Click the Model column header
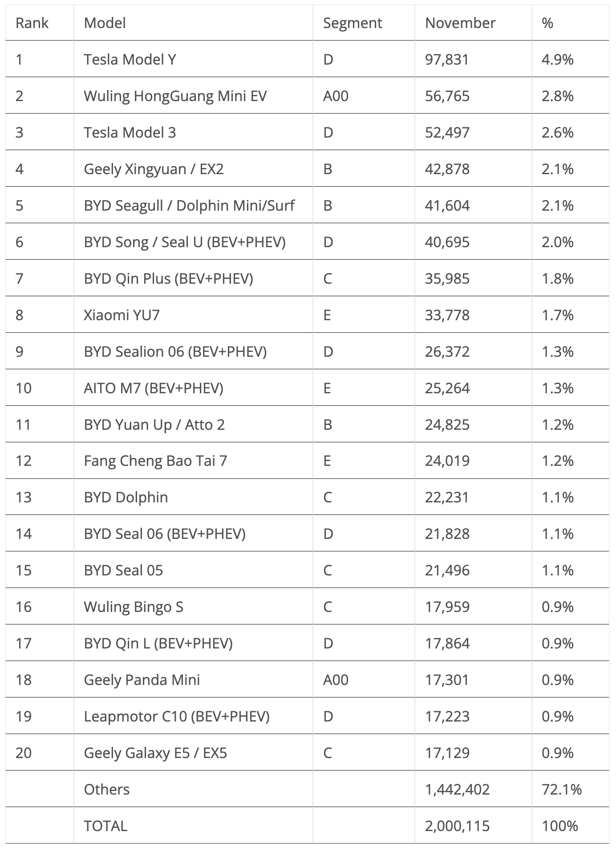Image resolution: width=616 pixels, height=848 pixels. point(105,23)
